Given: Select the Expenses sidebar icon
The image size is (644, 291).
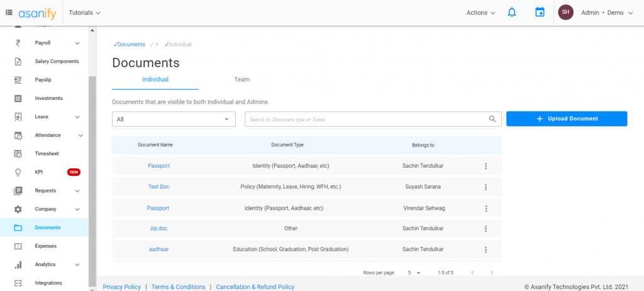Looking at the screenshot, I should pos(18,246).
